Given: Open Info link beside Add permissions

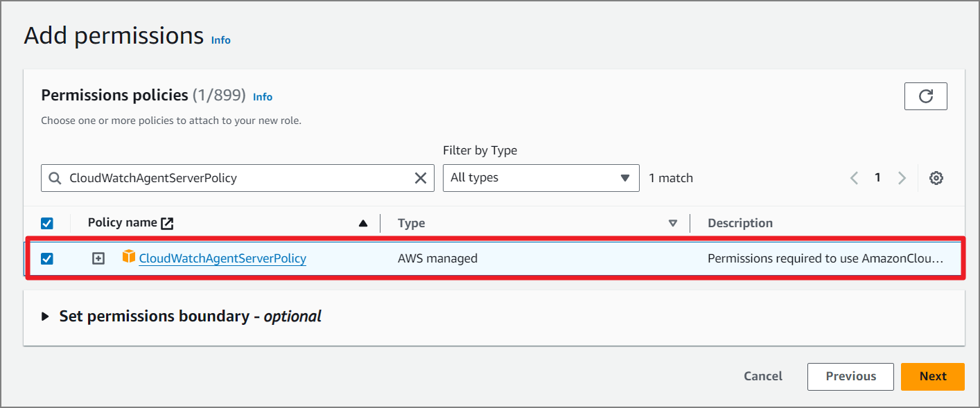Looking at the screenshot, I should click(220, 40).
